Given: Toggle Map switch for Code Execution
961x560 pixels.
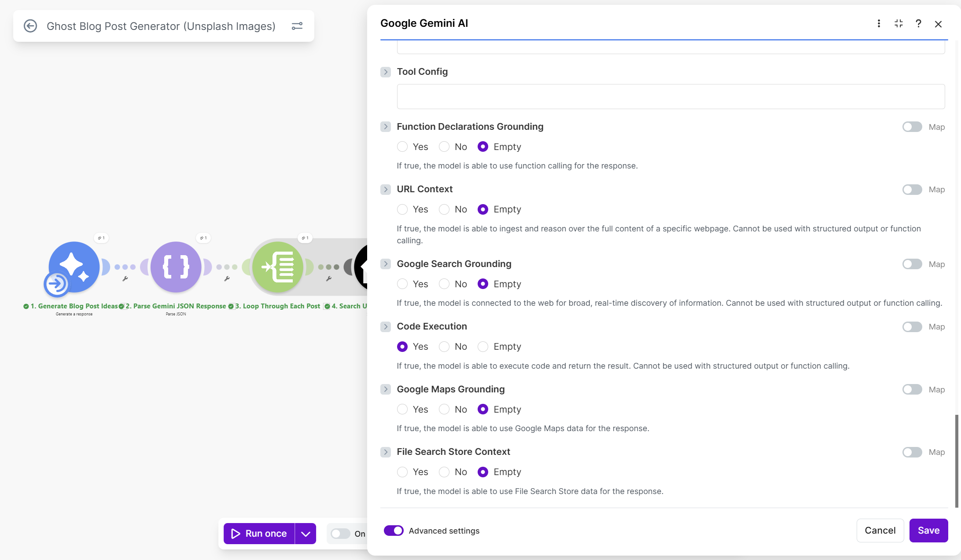Looking at the screenshot, I should click(912, 327).
